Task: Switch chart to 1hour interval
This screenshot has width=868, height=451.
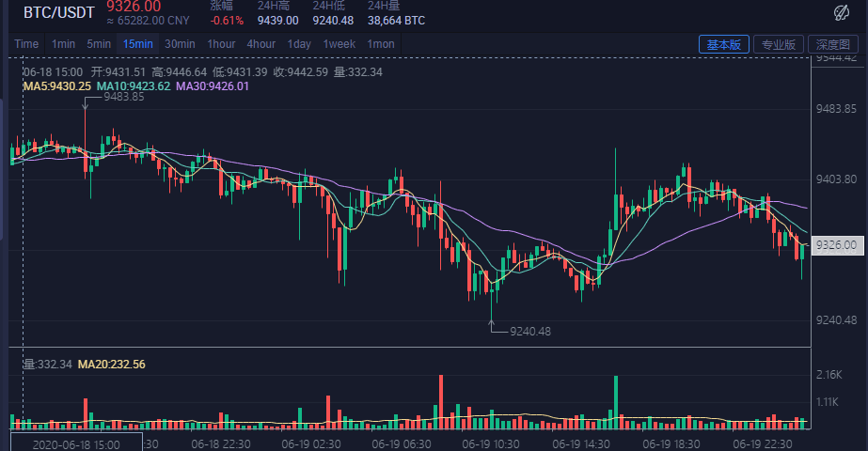Action: 221,44
